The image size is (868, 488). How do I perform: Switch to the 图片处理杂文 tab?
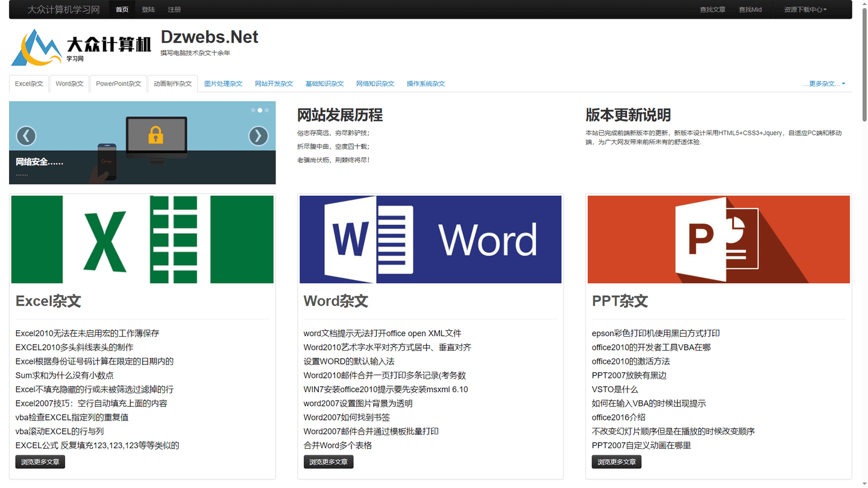tap(223, 84)
